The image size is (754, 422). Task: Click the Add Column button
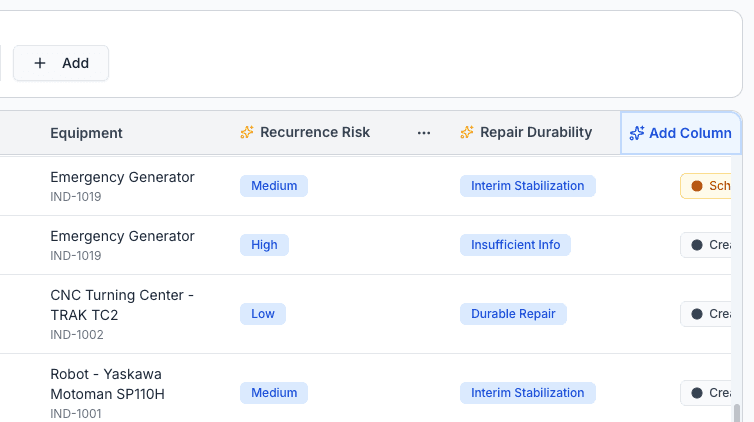680,133
